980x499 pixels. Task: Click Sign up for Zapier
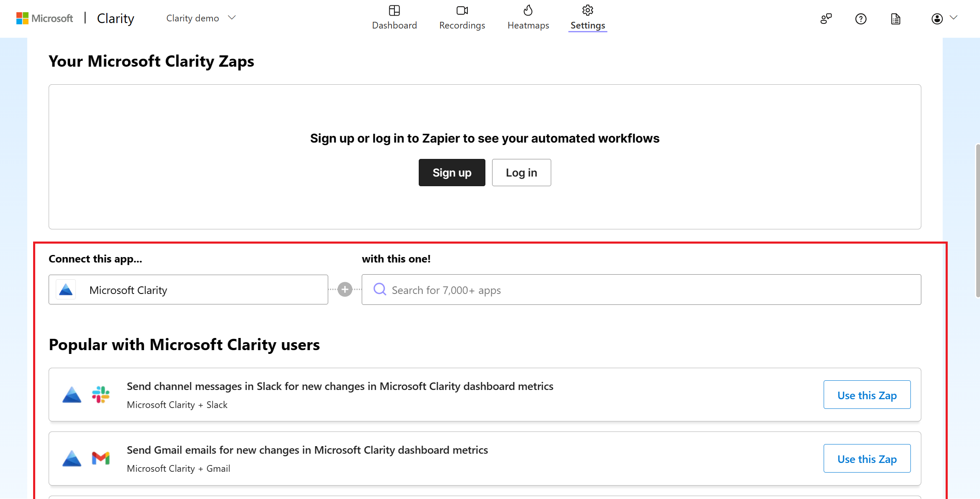(451, 172)
